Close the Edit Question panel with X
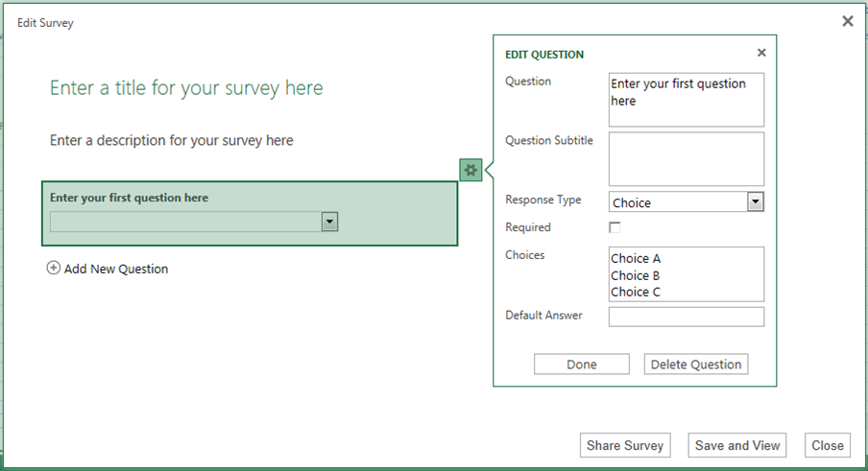 [x=761, y=54]
